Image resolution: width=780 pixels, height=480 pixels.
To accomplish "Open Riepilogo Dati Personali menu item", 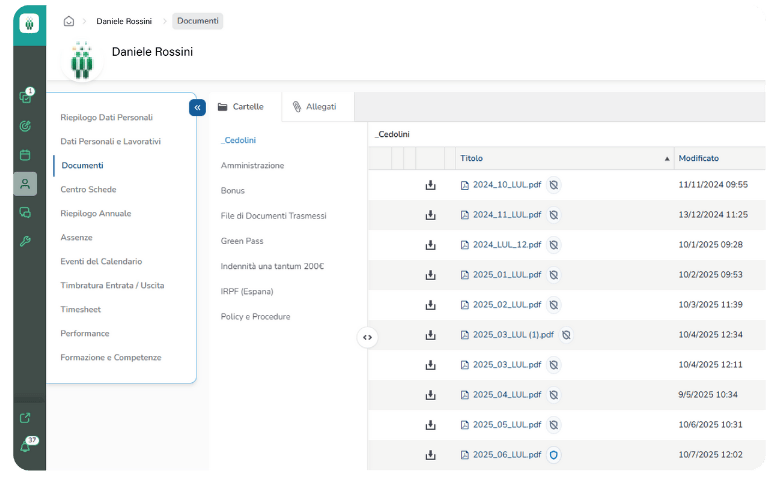I will coord(106,117).
